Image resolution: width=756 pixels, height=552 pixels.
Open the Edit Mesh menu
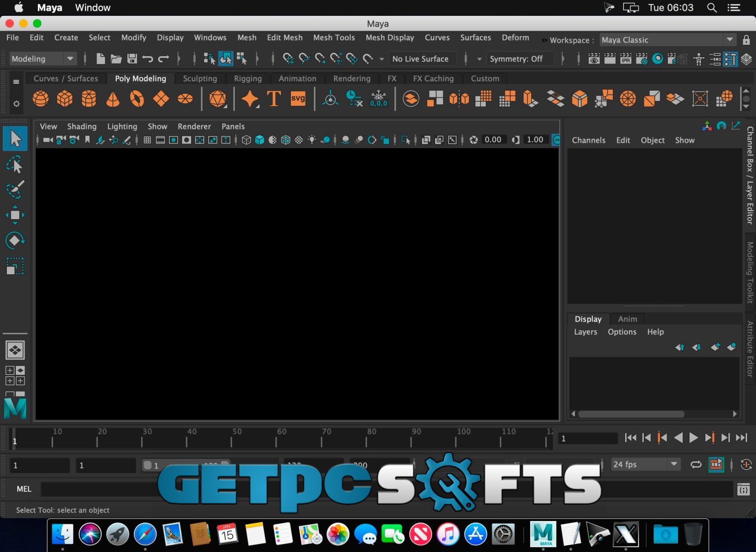284,37
